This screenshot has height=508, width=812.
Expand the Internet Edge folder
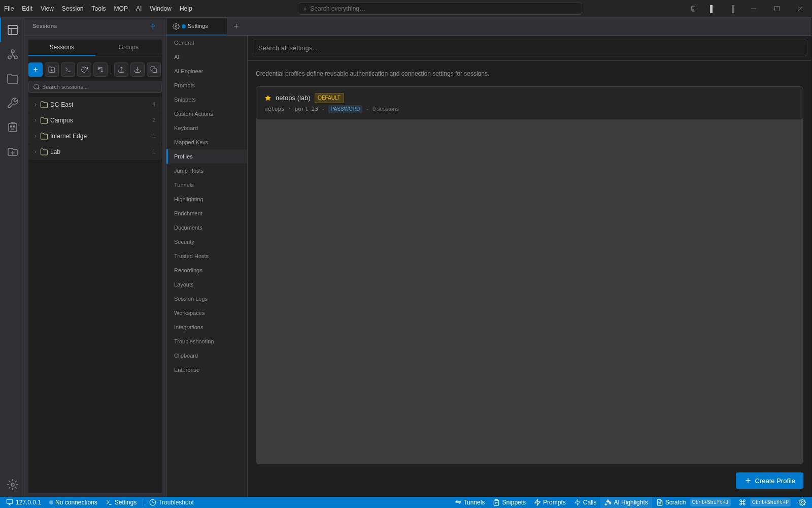pyautogui.click(x=36, y=136)
